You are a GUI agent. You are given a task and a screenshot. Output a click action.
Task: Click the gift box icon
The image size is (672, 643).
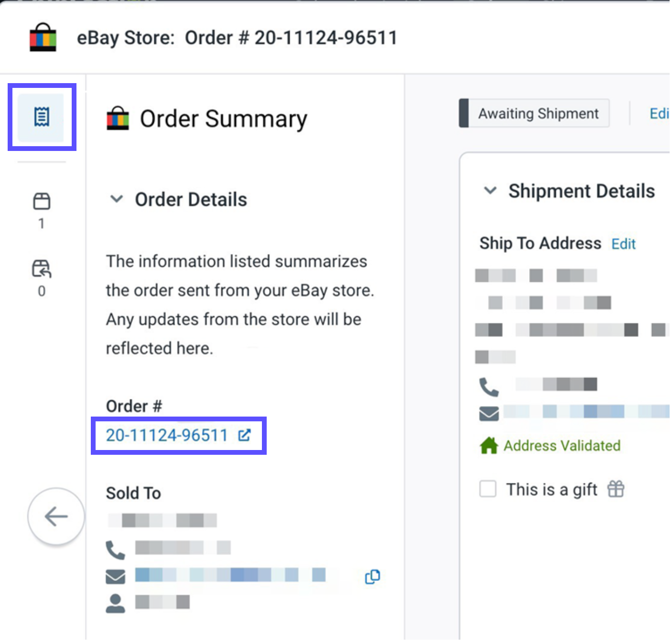616,489
